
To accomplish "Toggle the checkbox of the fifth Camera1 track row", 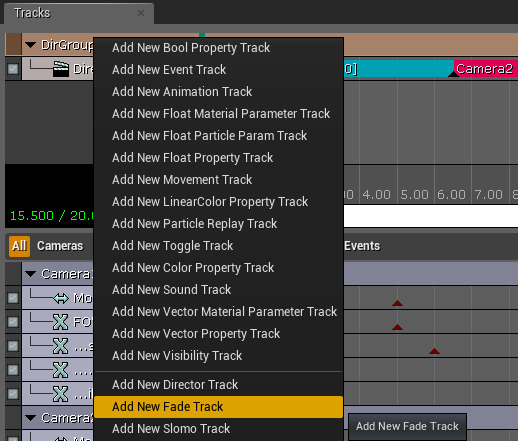I will pyautogui.click(x=13, y=394).
